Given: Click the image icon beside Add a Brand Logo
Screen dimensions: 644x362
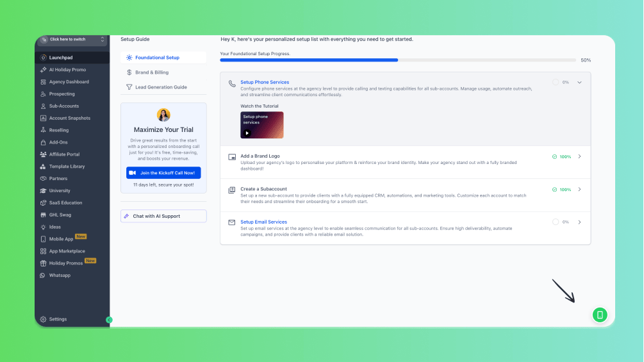Looking at the screenshot, I should point(232,156).
